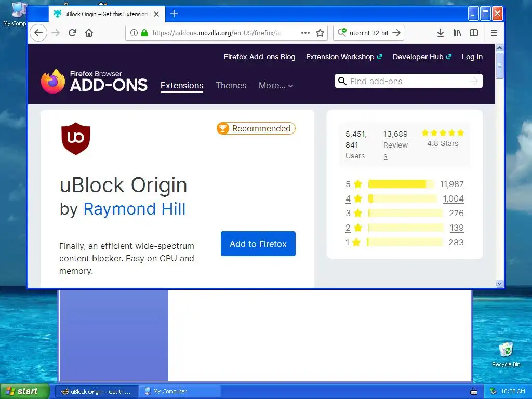Open the 139 two-star reviews count
Viewport: 532px width, 399px height.
click(457, 228)
